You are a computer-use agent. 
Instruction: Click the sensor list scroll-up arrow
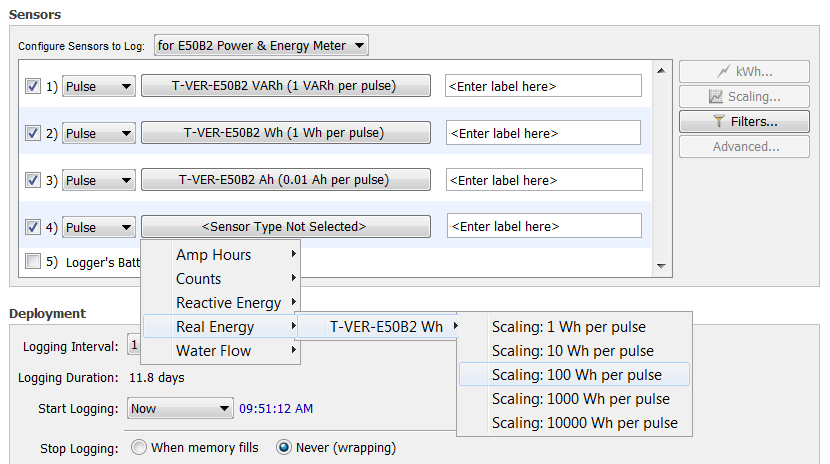(x=661, y=70)
